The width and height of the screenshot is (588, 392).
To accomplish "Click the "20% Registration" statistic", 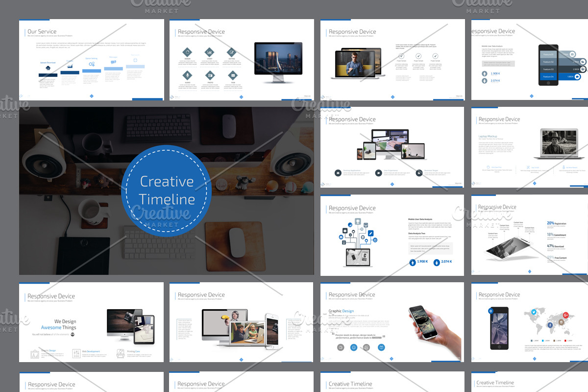I will [x=556, y=223].
